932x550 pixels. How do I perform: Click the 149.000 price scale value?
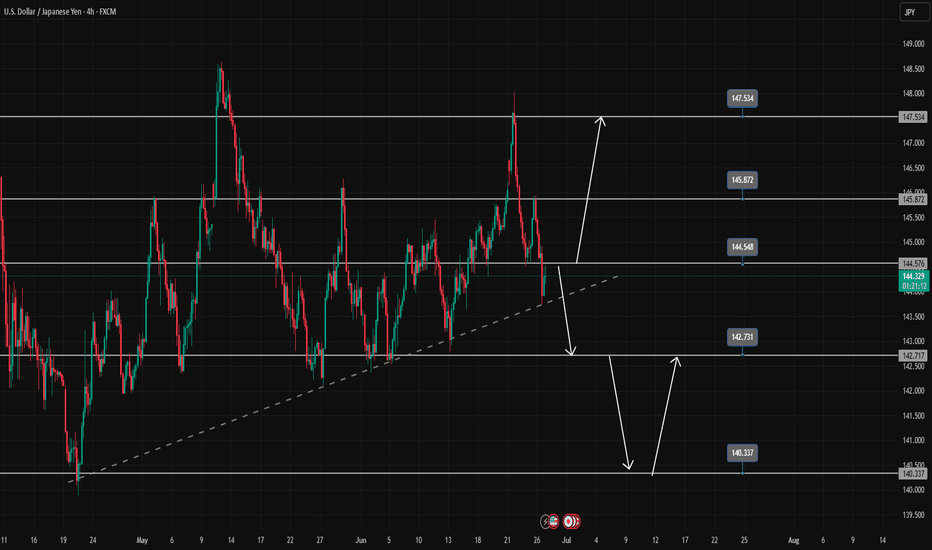point(914,44)
